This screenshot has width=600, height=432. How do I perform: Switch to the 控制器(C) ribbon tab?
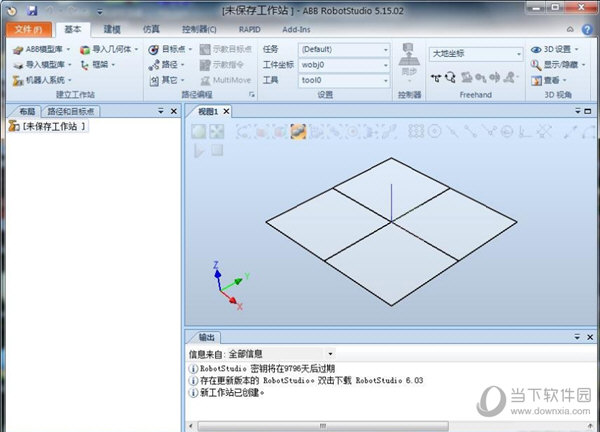coord(199,29)
